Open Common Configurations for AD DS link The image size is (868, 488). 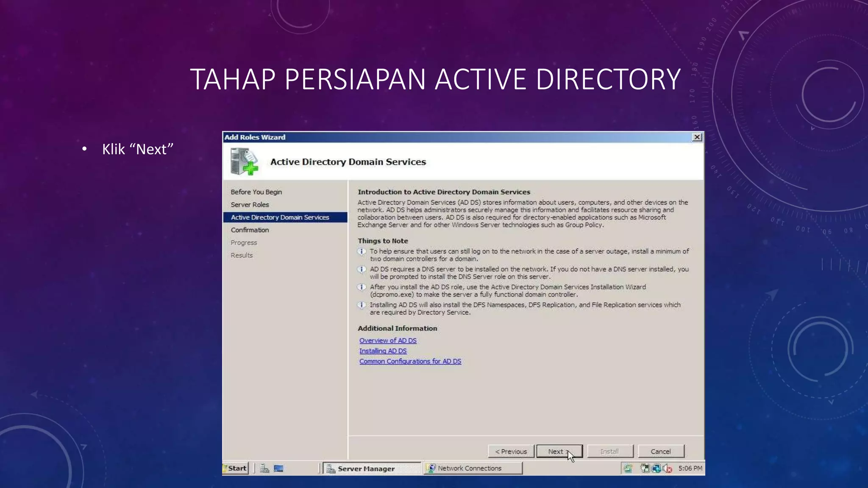[410, 361]
